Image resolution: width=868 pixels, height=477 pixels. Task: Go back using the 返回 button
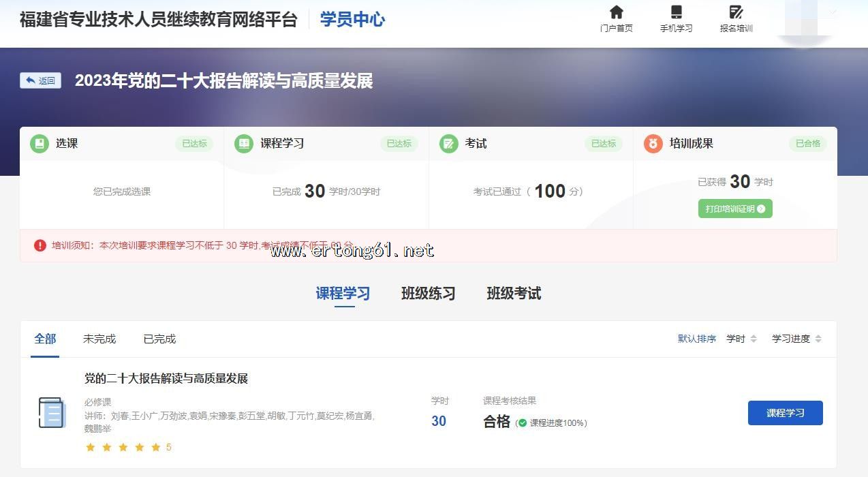tap(40, 80)
